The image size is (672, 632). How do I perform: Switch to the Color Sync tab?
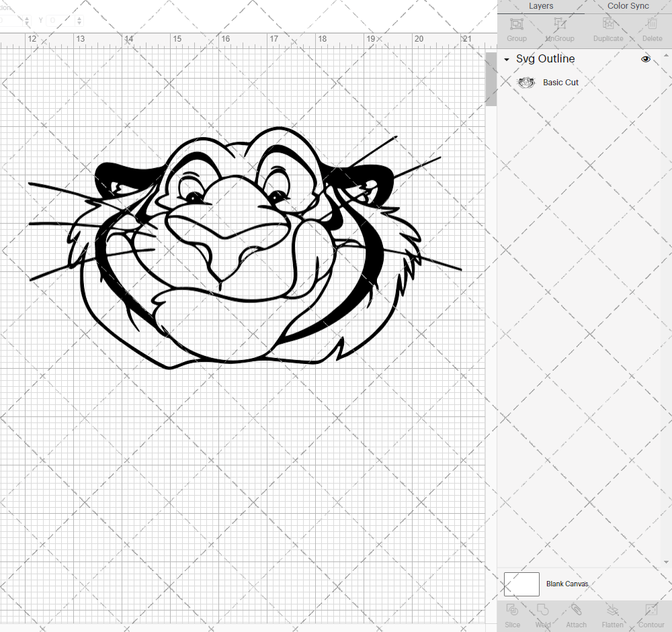(628, 6)
